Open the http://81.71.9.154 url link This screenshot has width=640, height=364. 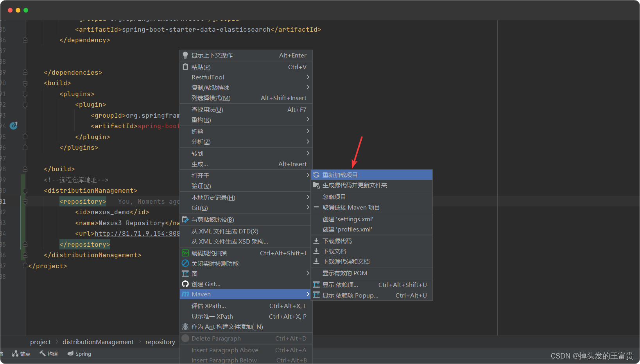tap(137, 233)
